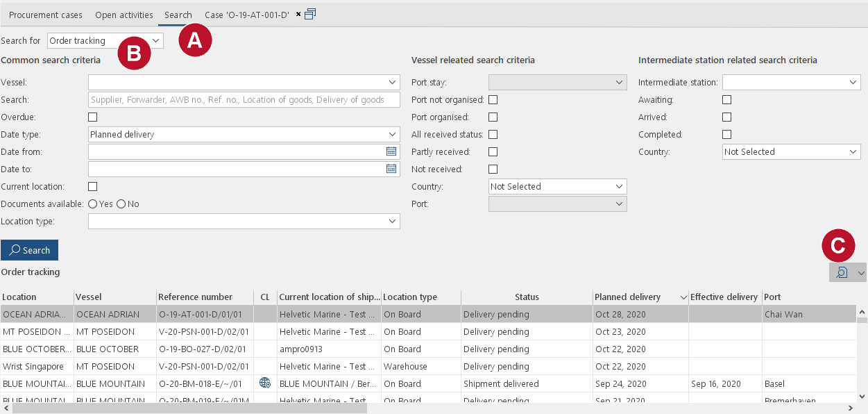The image size is (868, 414).
Task: Open the Date type Planned delivery dropdown
Action: (x=244, y=134)
